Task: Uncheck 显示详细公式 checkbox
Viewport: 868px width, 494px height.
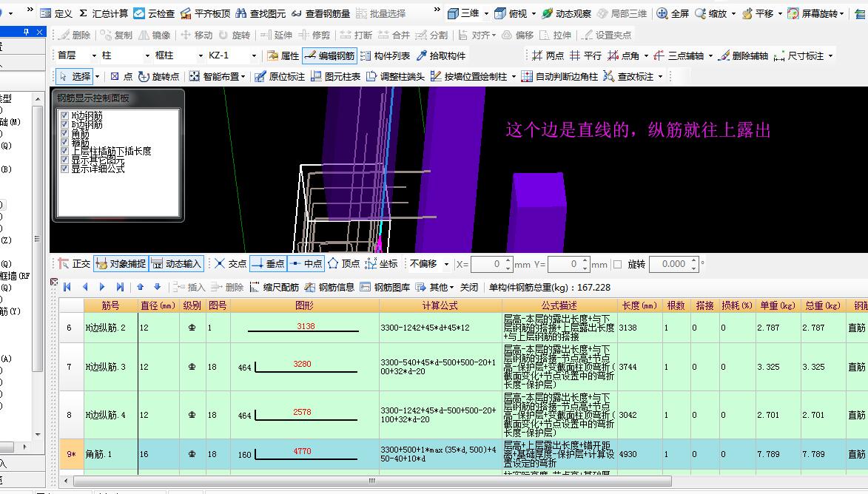Action: 65,169
